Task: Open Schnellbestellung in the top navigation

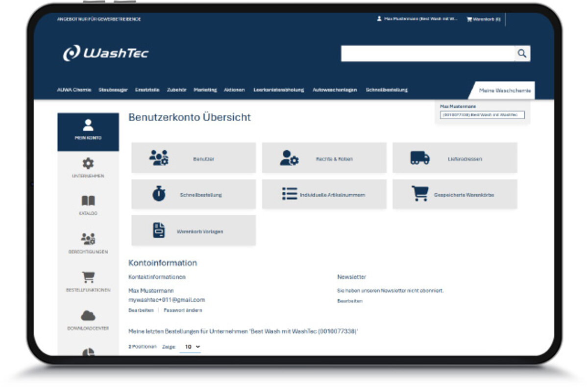Action: click(x=387, y=90)
